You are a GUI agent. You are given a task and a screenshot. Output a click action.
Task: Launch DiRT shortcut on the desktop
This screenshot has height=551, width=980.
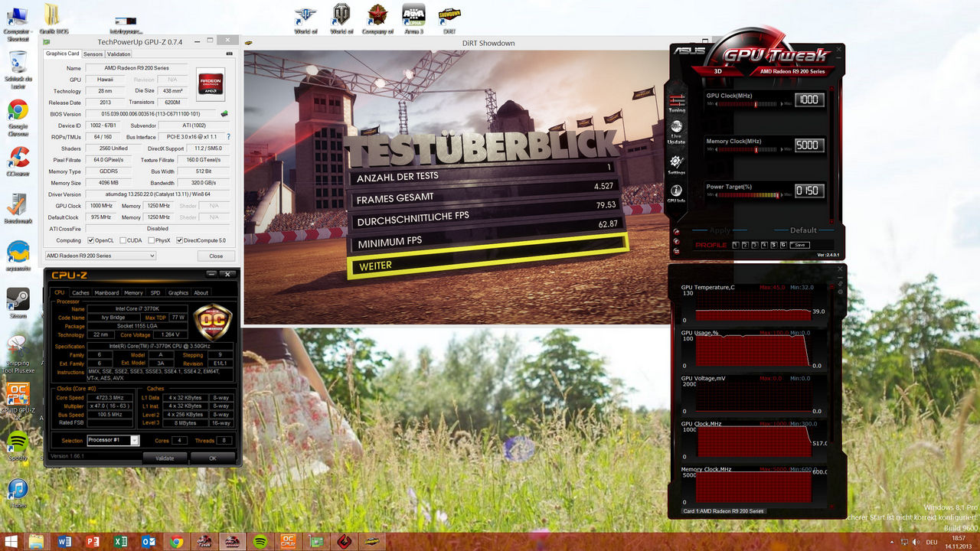[449, 18]
